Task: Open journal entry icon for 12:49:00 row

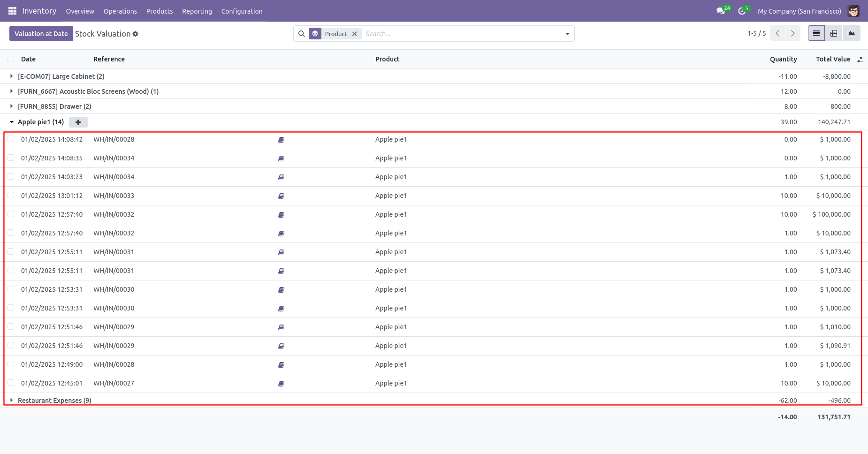Action: [281, 365]
